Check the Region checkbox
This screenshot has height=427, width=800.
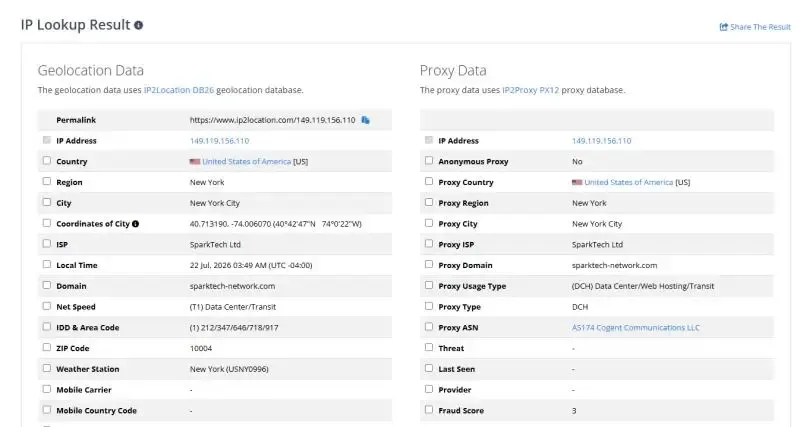pos(47,181)
